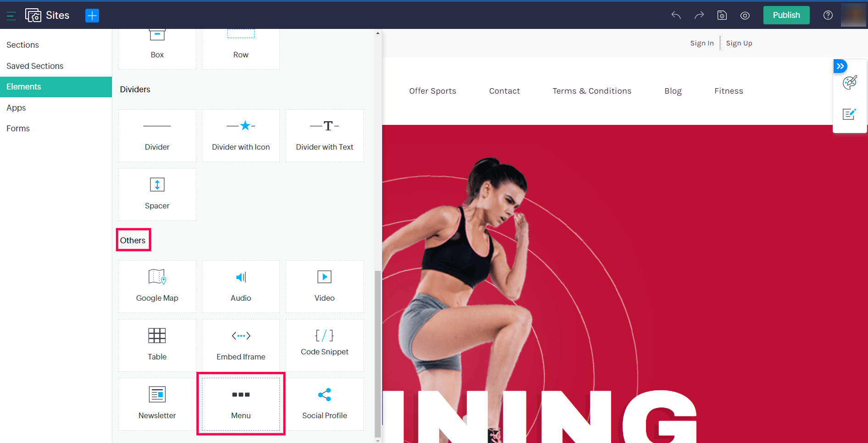Open the Fitness menu item
This screenshot has width=868, height=443.
(x=729, y=91)
